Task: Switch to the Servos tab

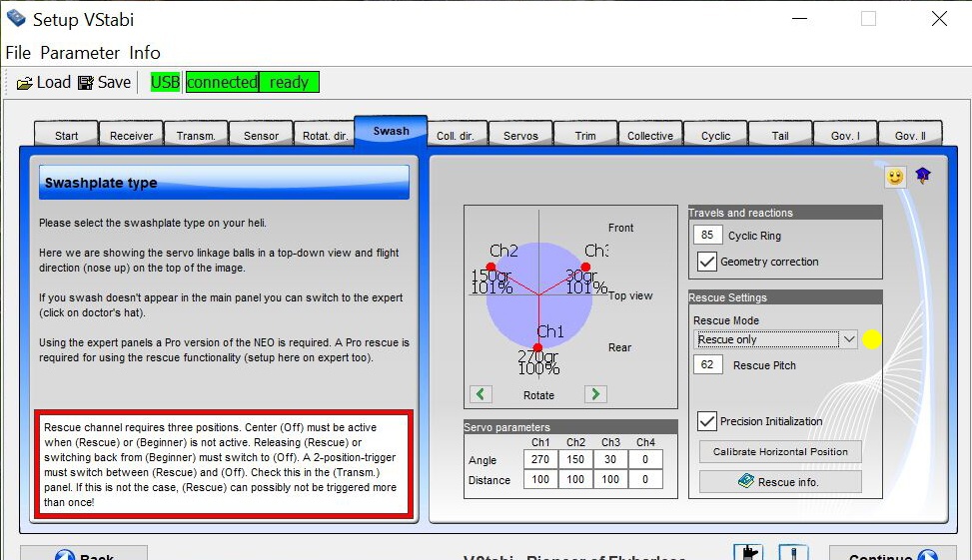Action: click(520, 136)
